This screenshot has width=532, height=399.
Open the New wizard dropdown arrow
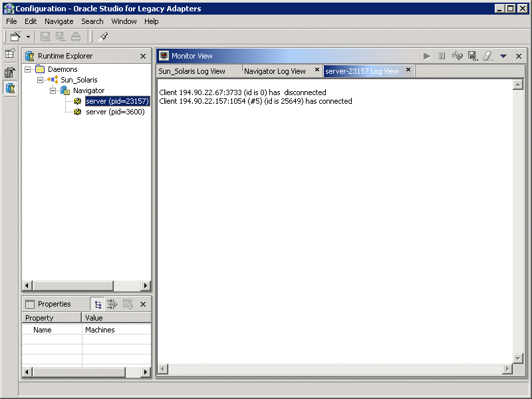pos(28,37)
